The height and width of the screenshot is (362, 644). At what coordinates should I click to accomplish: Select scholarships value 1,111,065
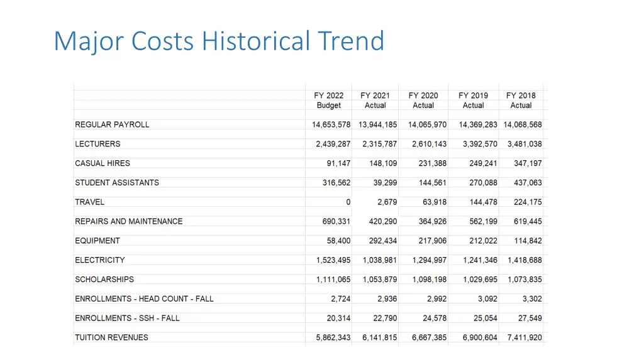[x=333, y=279]
